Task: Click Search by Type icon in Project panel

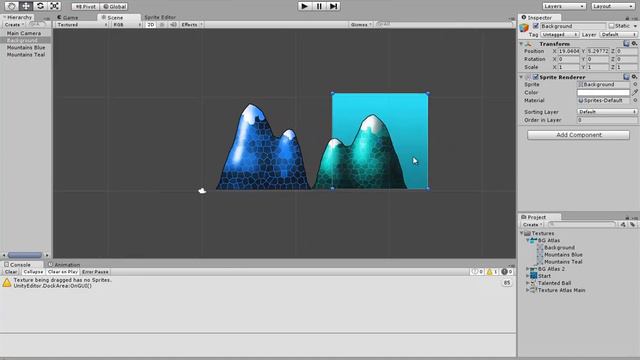Action: (623, 224)
